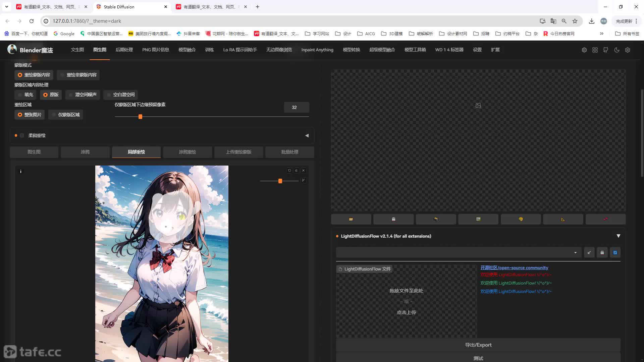Click the 32 padding pixel value field
This screenshot has width=644, height=362.
pos(297,107)
